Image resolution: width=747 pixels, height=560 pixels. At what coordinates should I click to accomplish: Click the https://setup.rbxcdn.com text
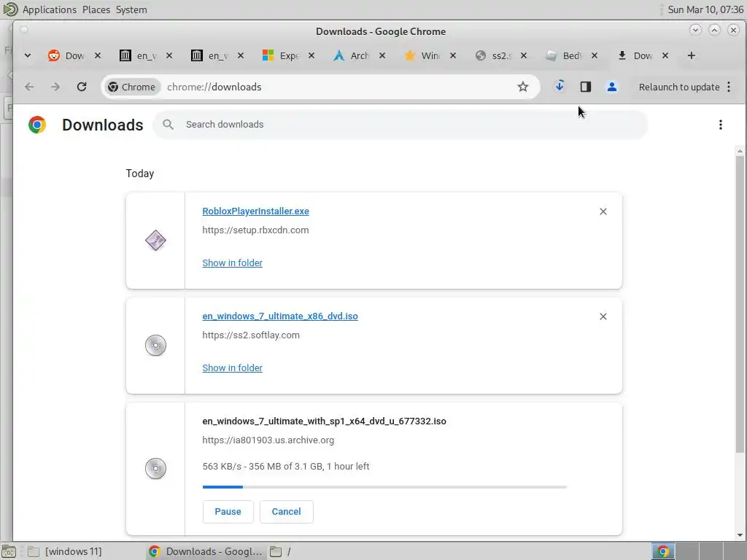(255, 230)
